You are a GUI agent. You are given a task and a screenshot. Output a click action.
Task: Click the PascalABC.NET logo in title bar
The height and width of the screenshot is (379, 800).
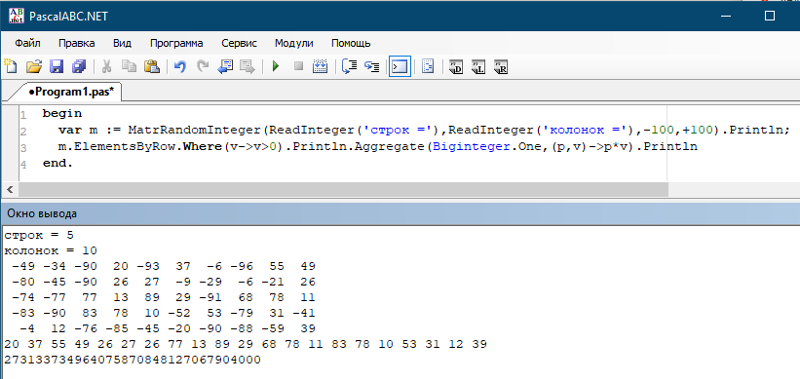coord(16,16)
